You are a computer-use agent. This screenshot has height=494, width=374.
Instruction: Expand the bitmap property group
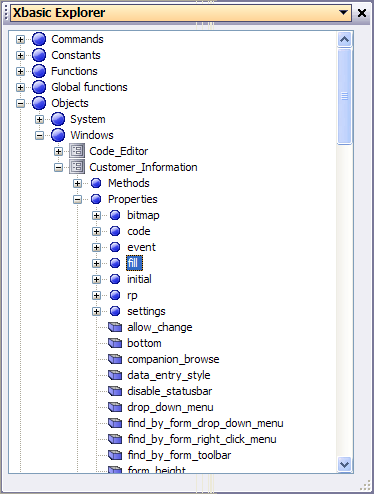point(96,215)
